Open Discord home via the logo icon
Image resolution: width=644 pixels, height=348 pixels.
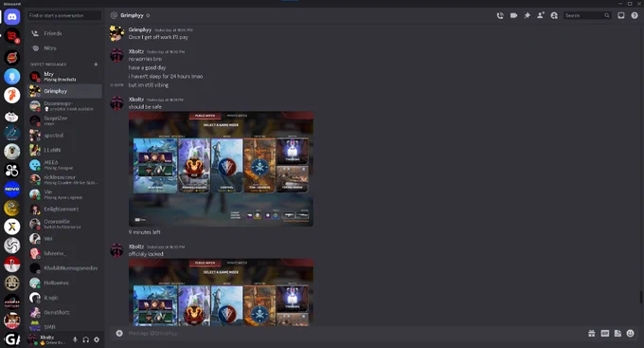click(12, 17)
